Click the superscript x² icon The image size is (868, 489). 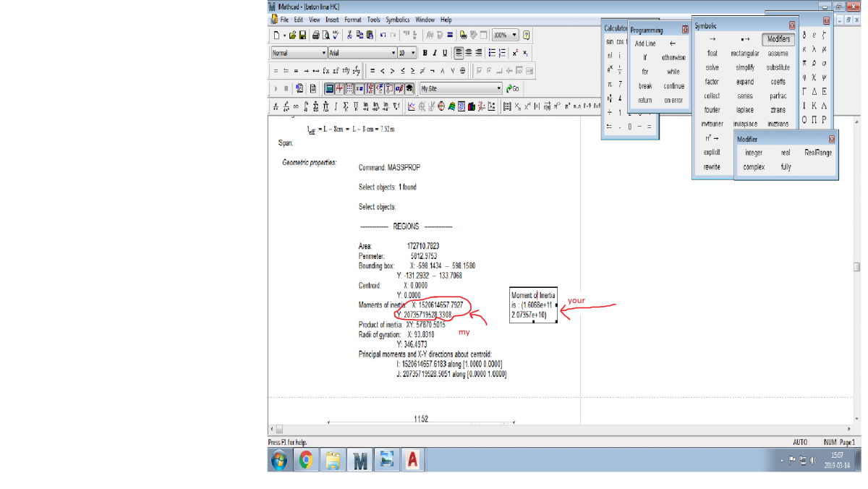click(515, 53)
